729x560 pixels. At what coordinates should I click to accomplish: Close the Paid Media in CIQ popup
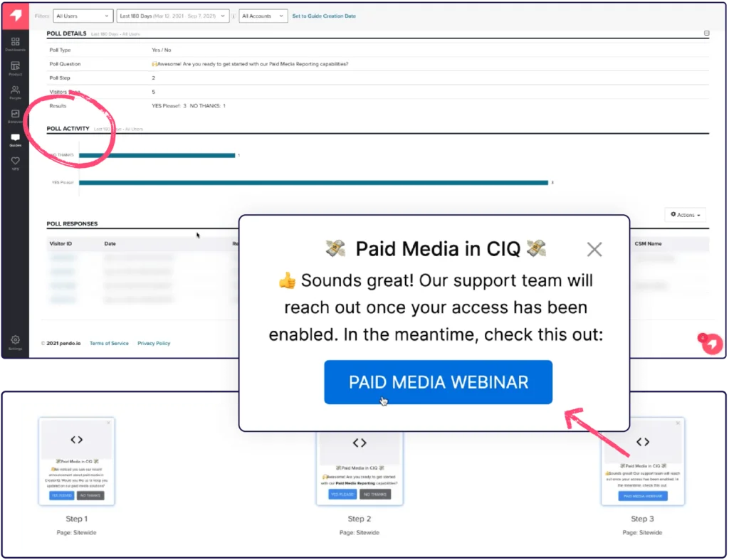pyautogui.click(x=594, y=249)
